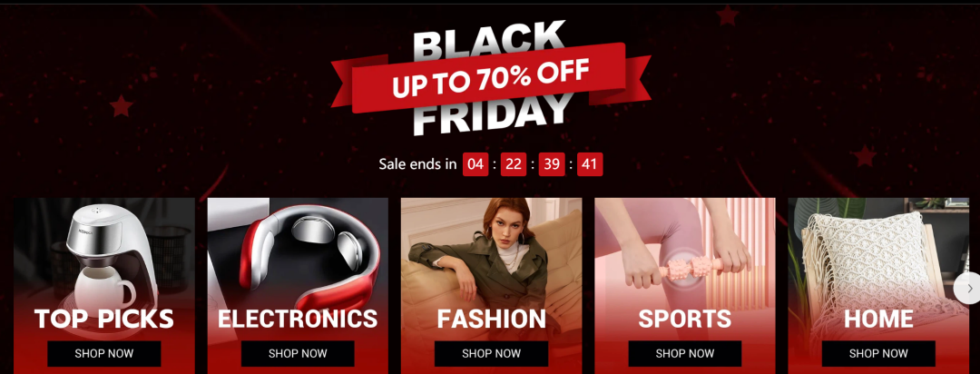Screen dimensions: 980x374
Task: Select the TOP PICKS category title
Action: [103, 319]
